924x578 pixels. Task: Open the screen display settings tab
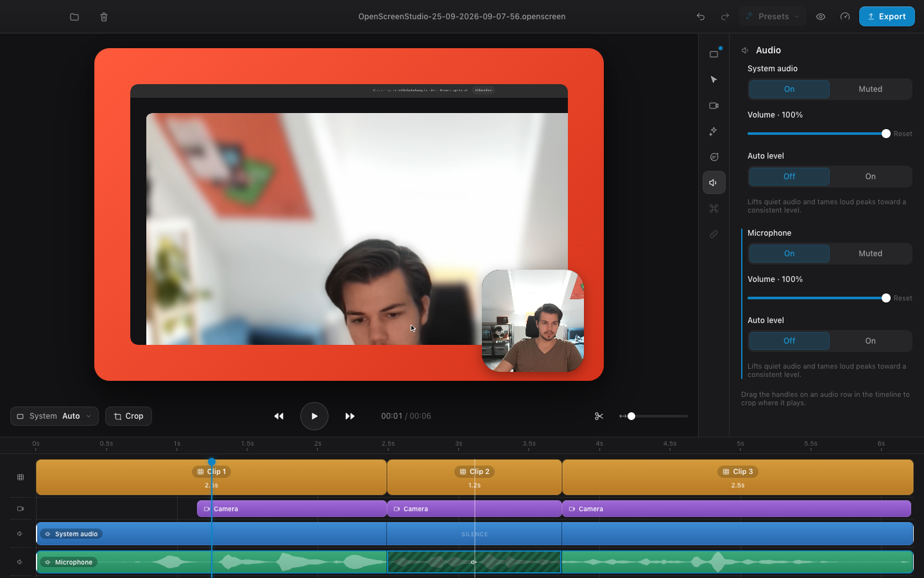point(714,54)
